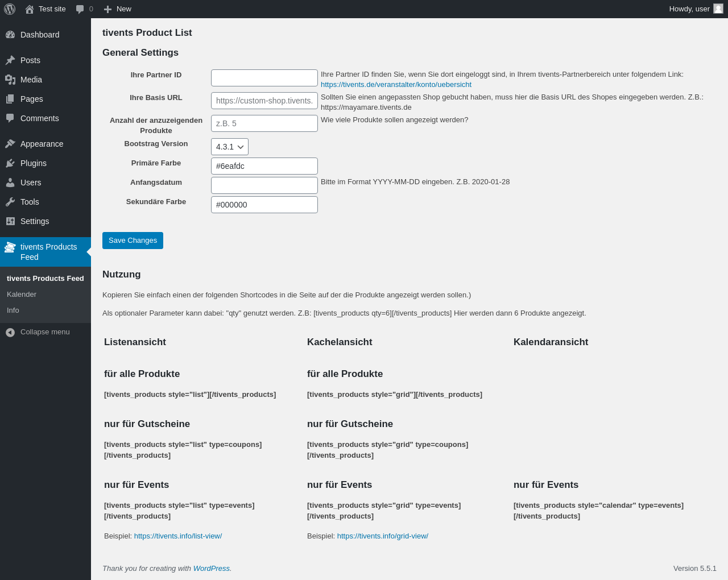Go to the Settings menu
This screenshot has height=580, width=728.
pyautogui.click(x=45, y=221)
